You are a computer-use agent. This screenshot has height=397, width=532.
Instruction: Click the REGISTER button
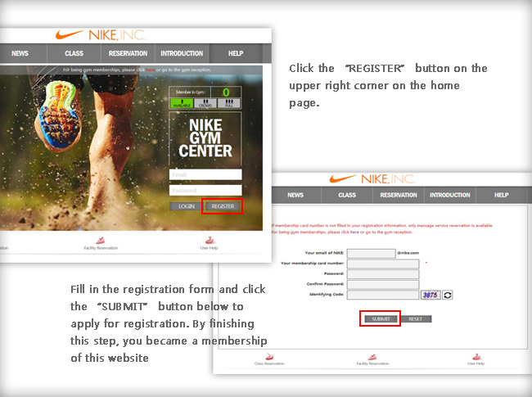(223, 206)
